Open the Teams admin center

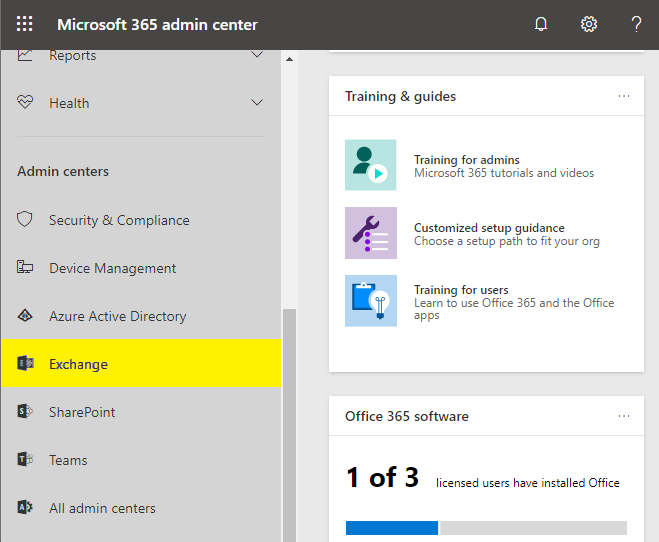click(x=141, y=460)
